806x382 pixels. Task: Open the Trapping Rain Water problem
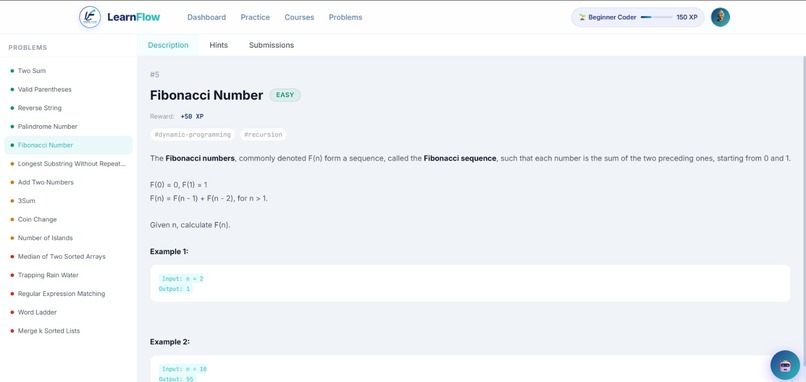(68, 275)
